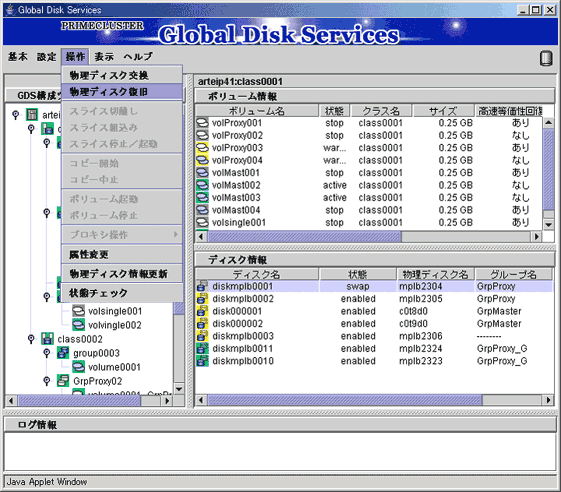Click the volsingle001 icon in volume table

[202, 222]
